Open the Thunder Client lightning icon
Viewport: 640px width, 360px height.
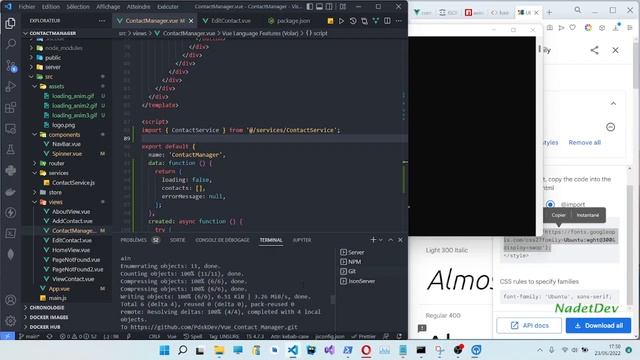11,213
